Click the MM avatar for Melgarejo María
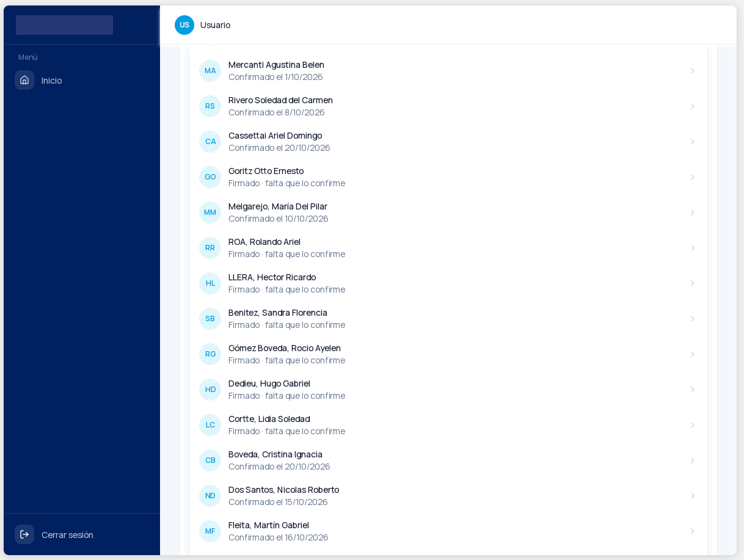Image resolution: width=744 pixels, height=560 pixels. coord(210,213)
